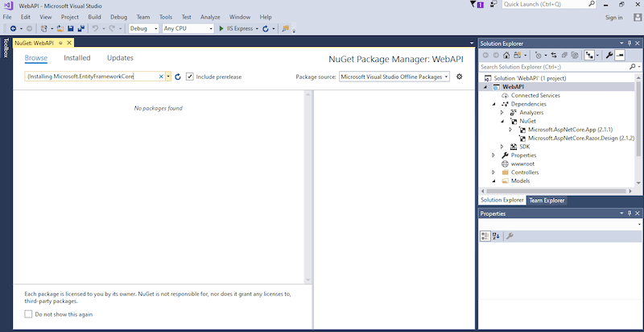Select the wwwroot tree item
This screenshot has height=332, width=644.
click(x=522, y=164)
